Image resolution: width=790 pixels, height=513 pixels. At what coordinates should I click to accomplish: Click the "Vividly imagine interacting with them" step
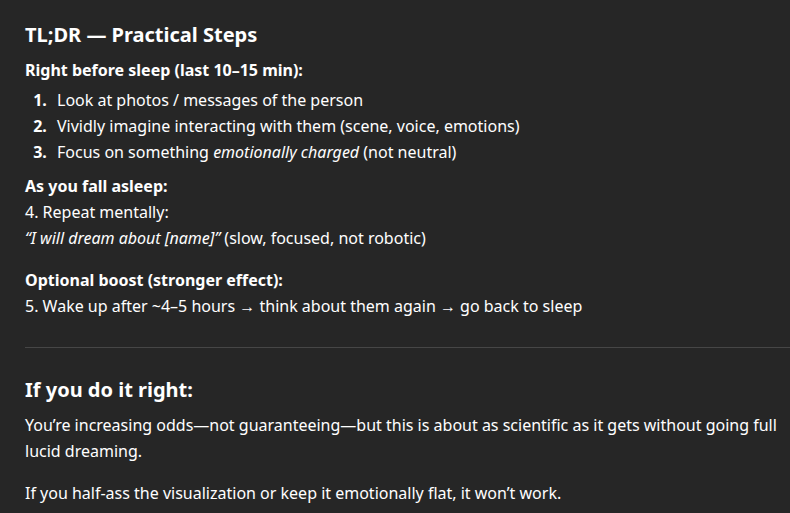coord(288,126)
